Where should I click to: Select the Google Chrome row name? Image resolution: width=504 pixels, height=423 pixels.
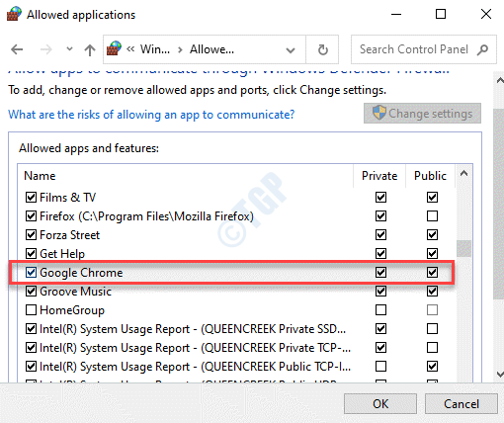click(x=81, y=273)
